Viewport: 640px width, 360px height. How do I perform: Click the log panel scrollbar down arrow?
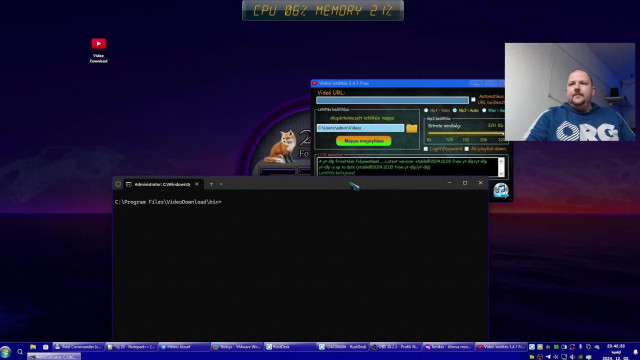click(501, 174)
